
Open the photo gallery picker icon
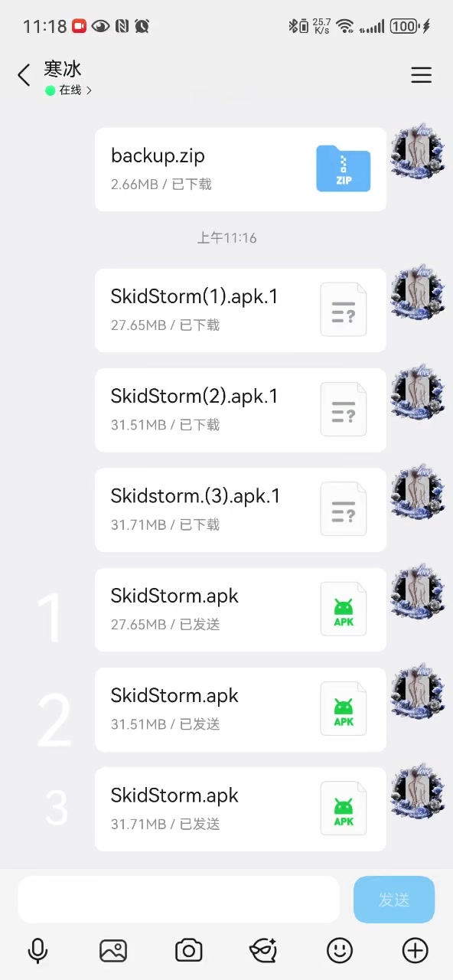(x=113, y=951)
